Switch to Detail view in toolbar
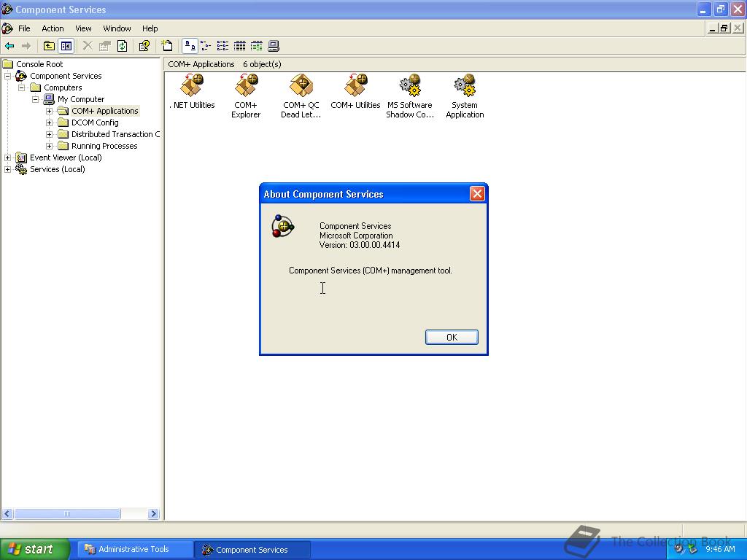Image resolution: width=747 pixels, height=560 pixels. click(239, 46)
